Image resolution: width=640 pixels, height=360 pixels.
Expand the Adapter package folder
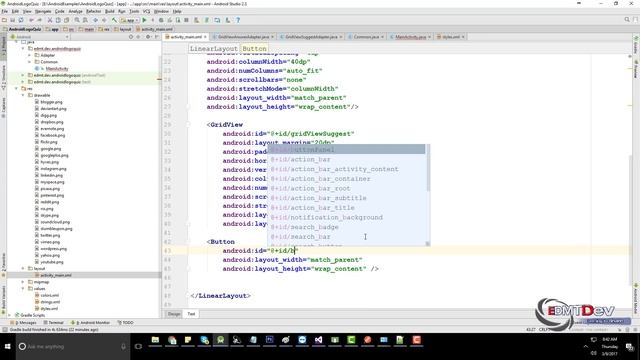29,55
